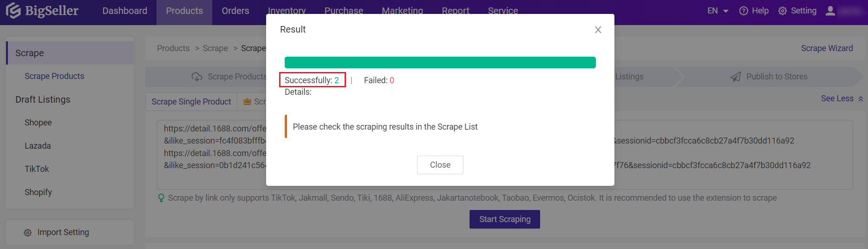
Task: Expand the EN language dropdown
Action: coord(718,11)
